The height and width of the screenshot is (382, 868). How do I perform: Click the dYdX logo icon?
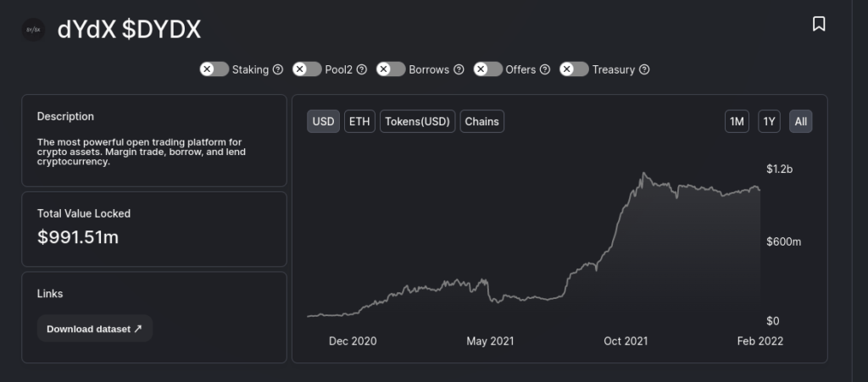[33, 30]
